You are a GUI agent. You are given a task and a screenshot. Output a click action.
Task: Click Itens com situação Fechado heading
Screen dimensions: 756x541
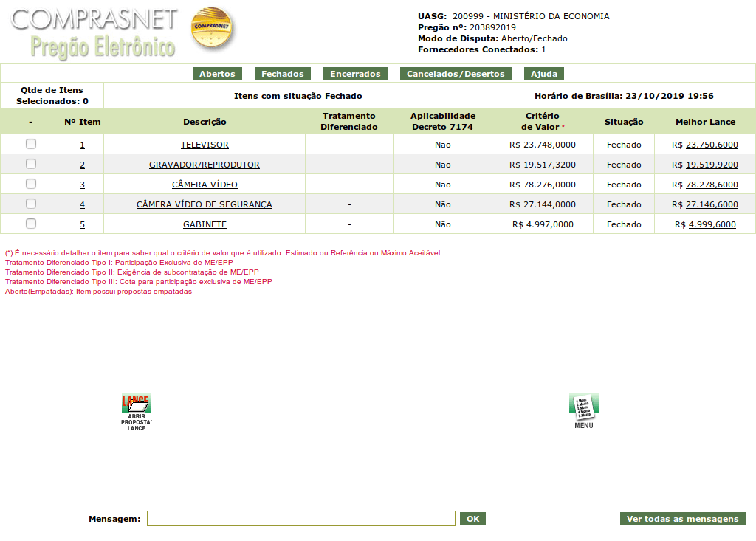coord(298,96)
